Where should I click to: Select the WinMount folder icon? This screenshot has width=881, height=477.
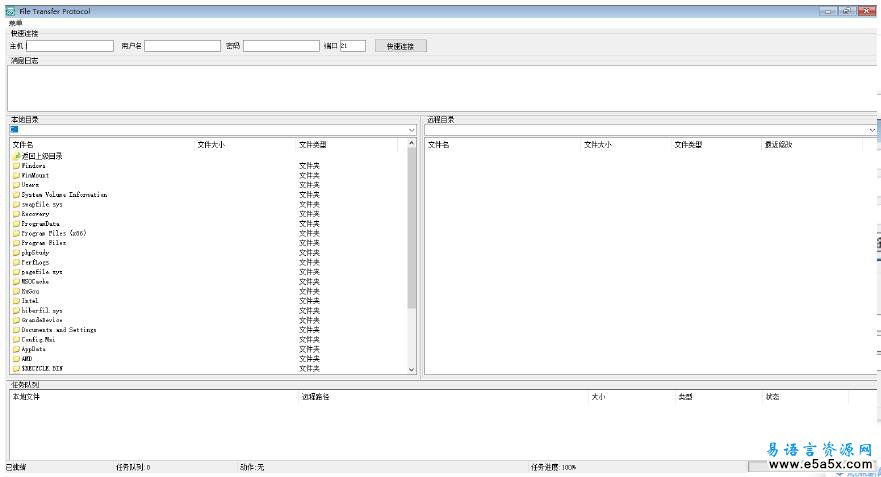[16, 175]
